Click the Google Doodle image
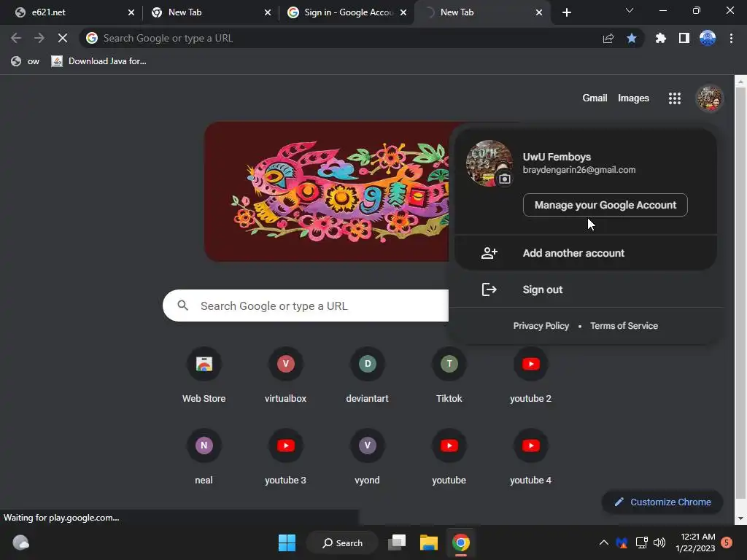 click(327, 192)
